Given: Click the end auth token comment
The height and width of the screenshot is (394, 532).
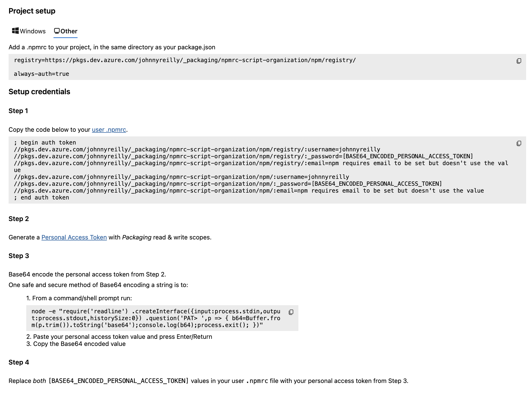Looking at the screenshot, I should point(41,197).
